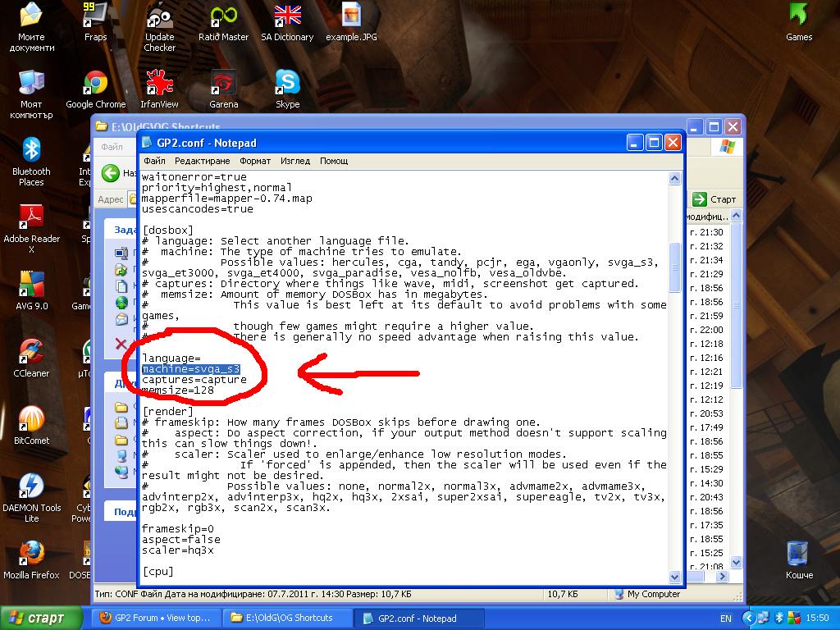Open the Games folder on desktop

coord(798,17)
